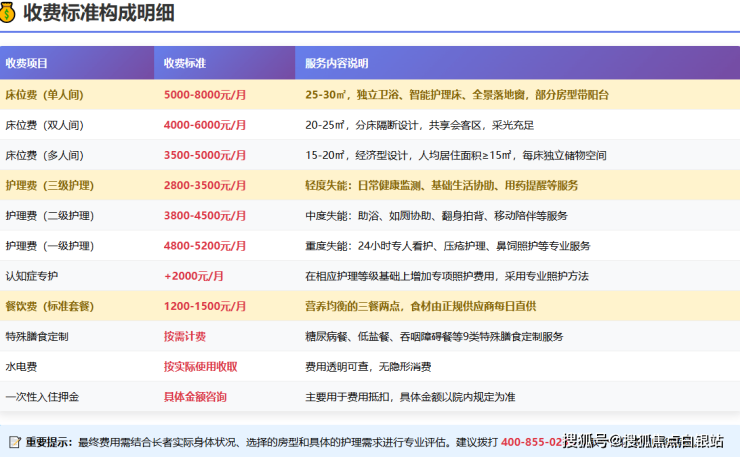740x457 pixels.
Task: Click the 3800-4500元/月 second-level care price
Action: [204, 215]
